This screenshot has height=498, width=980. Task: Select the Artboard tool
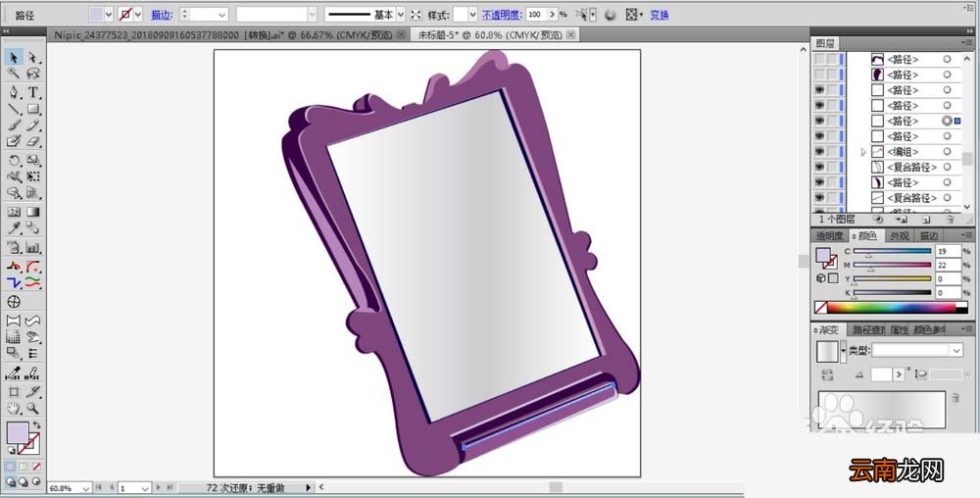pyautogui.click(x=13, y=392)
